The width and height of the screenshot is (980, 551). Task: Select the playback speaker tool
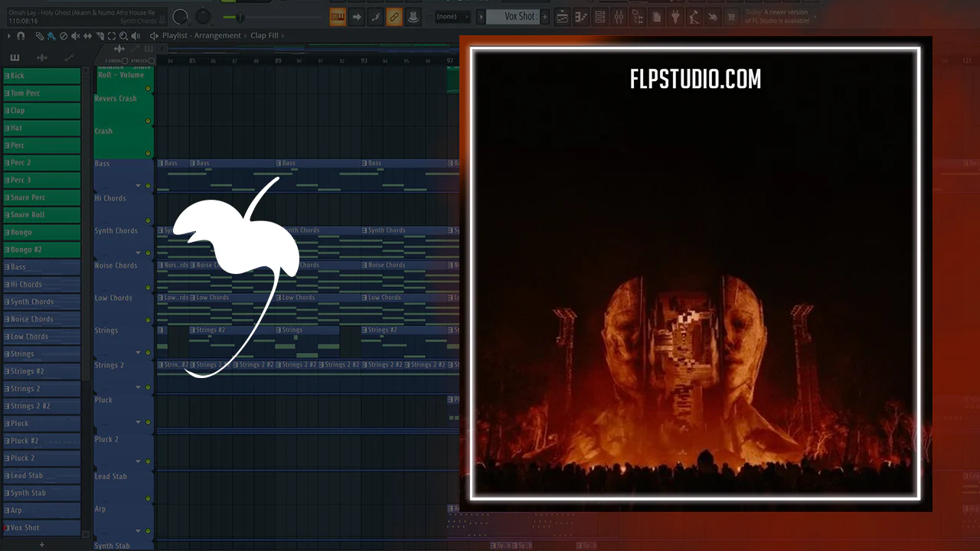click(x=136, y=35)
